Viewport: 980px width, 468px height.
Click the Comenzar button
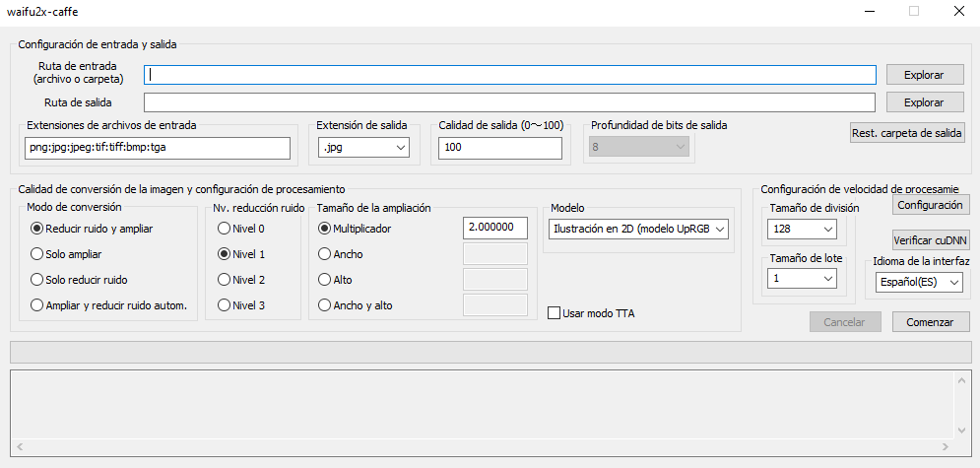point(930,322)
